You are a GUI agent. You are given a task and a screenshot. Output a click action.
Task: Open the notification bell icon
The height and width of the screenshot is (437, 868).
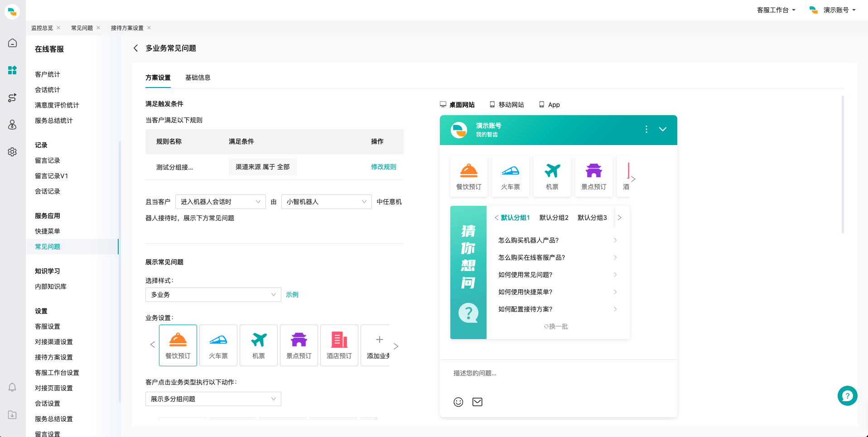[12, 387]
